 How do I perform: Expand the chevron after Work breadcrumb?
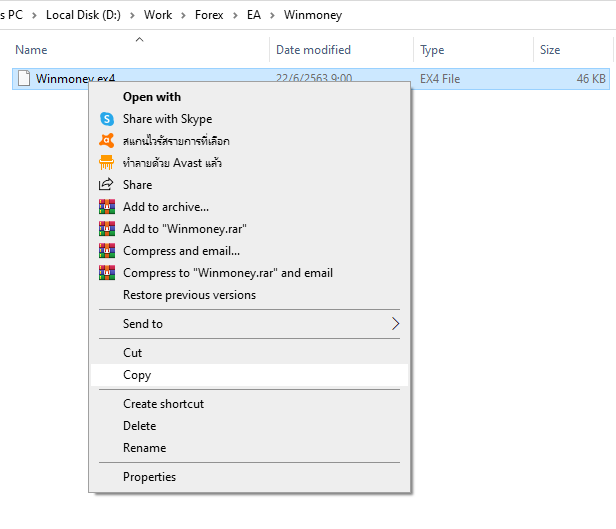pos(183,15)
